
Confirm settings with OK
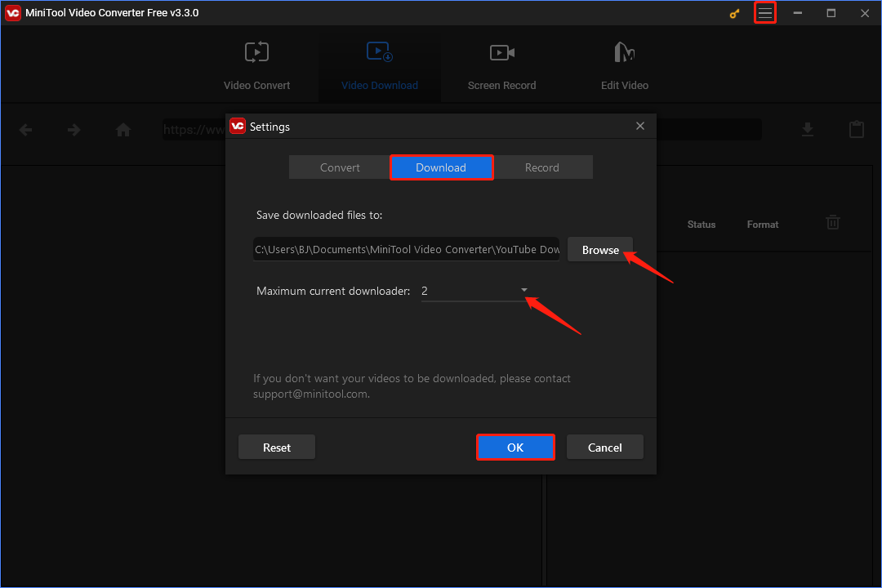515,448
